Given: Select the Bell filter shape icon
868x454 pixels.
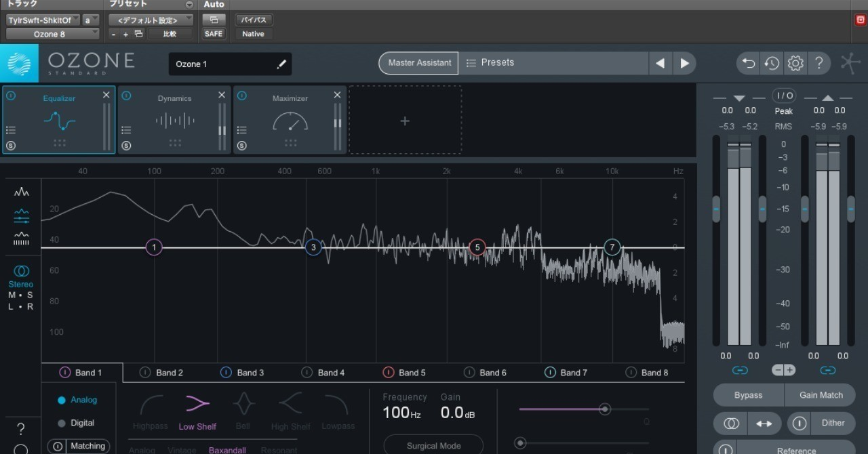Looking at the screenshot, I should [x=243, y=412].
